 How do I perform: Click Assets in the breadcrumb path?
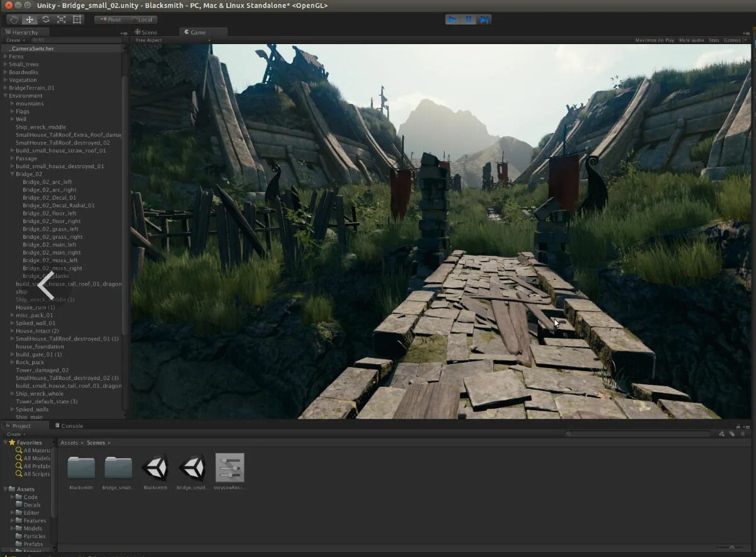coord(69,443)
